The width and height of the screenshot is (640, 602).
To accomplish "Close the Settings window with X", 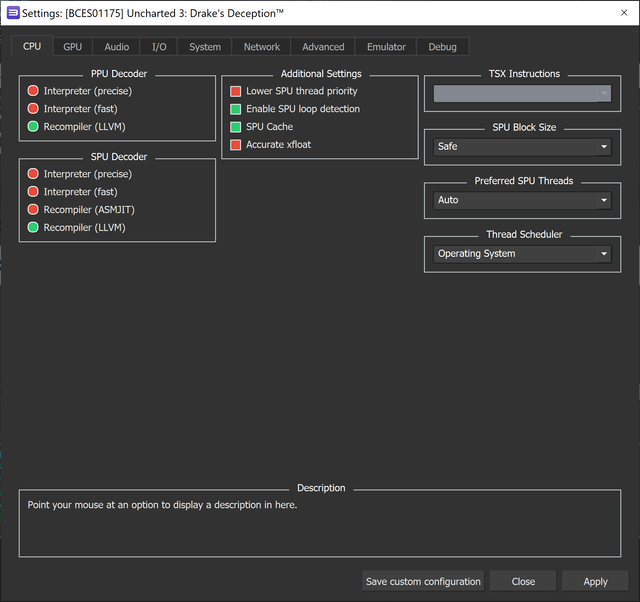I will pyautogui.click(x=624, y=13).
